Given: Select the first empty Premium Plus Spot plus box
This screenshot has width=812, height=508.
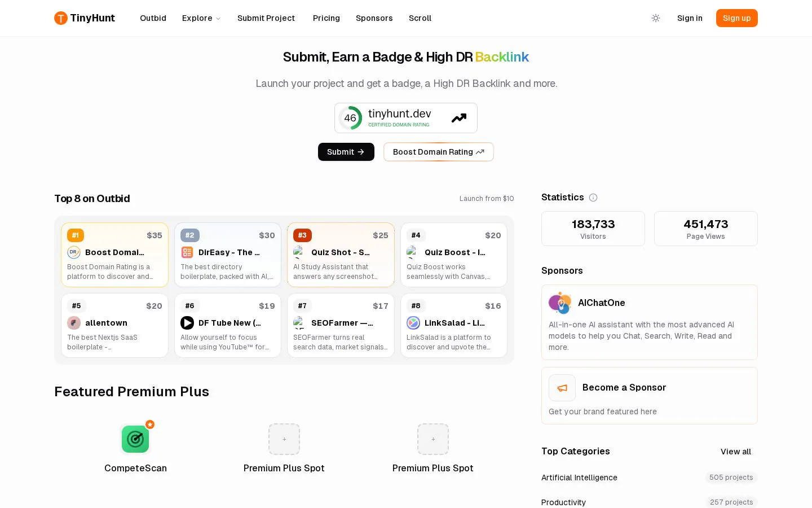Looking at the screenshot, I should [x=284, y=439].
